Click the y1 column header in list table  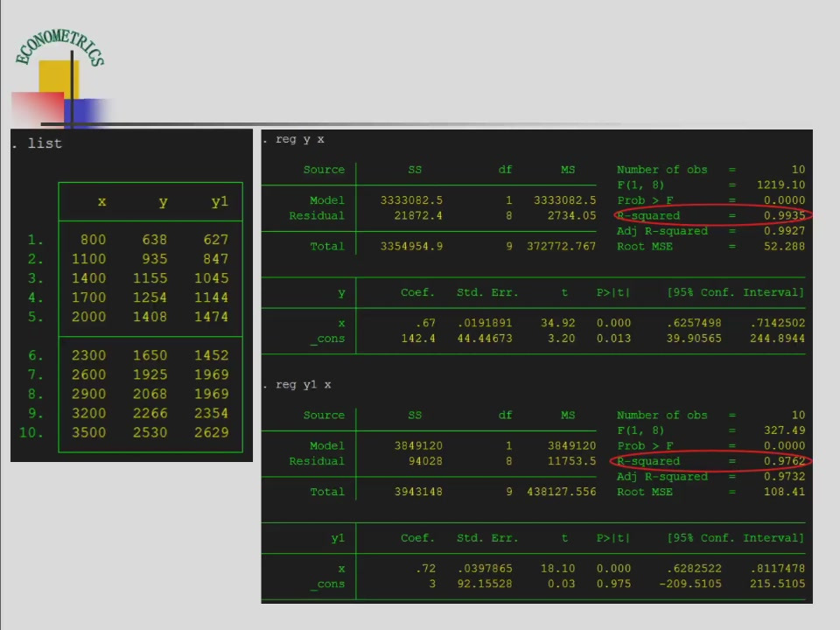click(220, 202)
